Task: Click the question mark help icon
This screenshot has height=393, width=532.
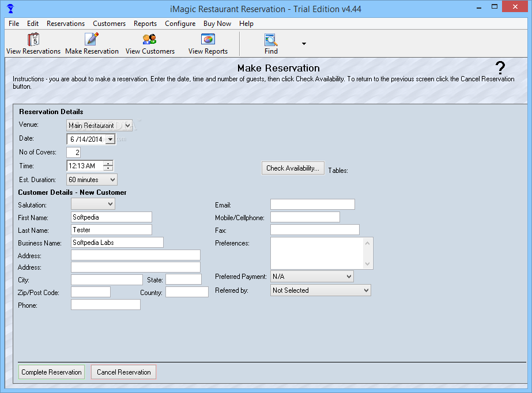Action: 500,68
